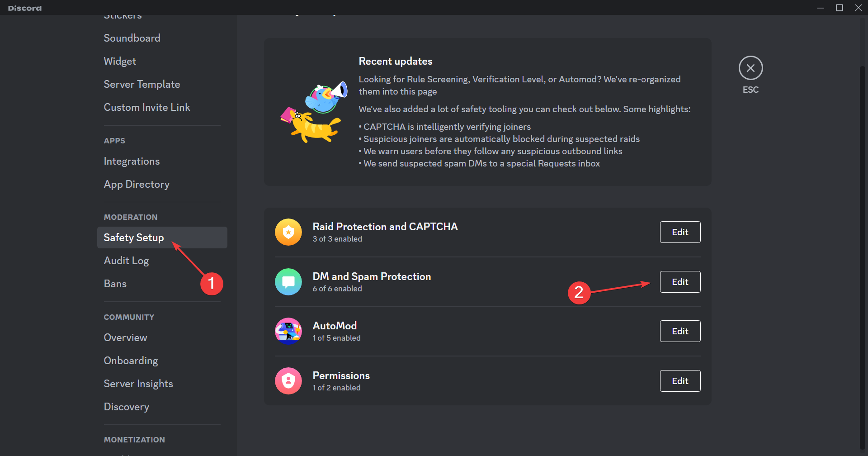Open the Discovery page
The image size is (868, 456).
[162, 407]
